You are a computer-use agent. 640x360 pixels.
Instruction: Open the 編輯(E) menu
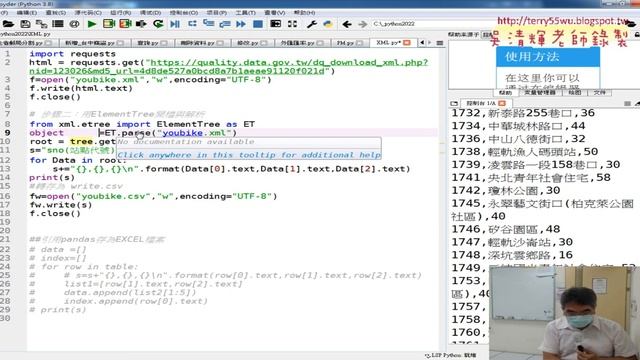(27, 13)
